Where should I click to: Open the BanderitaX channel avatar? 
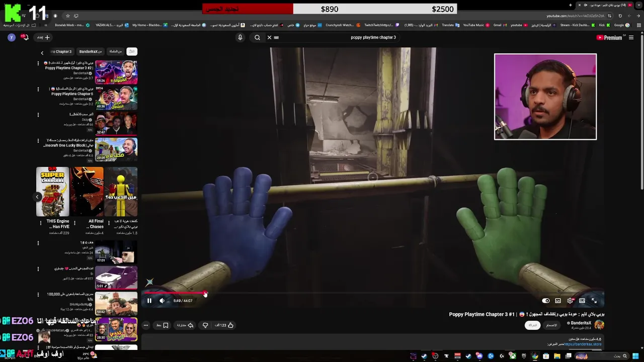tap(599, 325)
